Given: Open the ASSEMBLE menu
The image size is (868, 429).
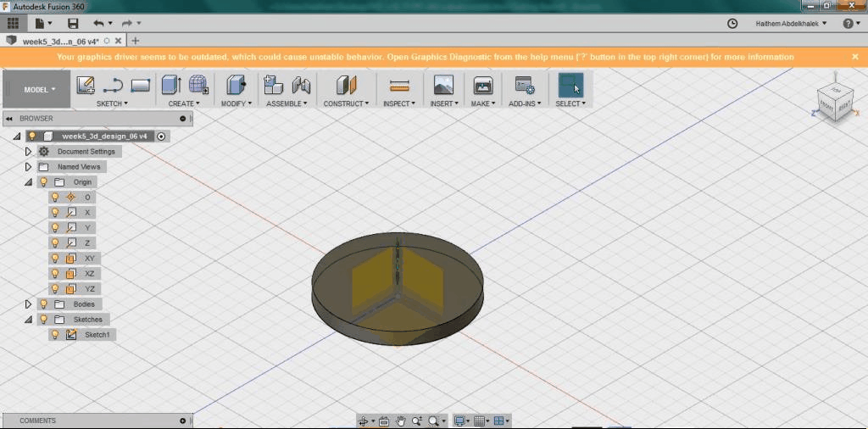Looking at the screenshot, I should click(287, 103).
